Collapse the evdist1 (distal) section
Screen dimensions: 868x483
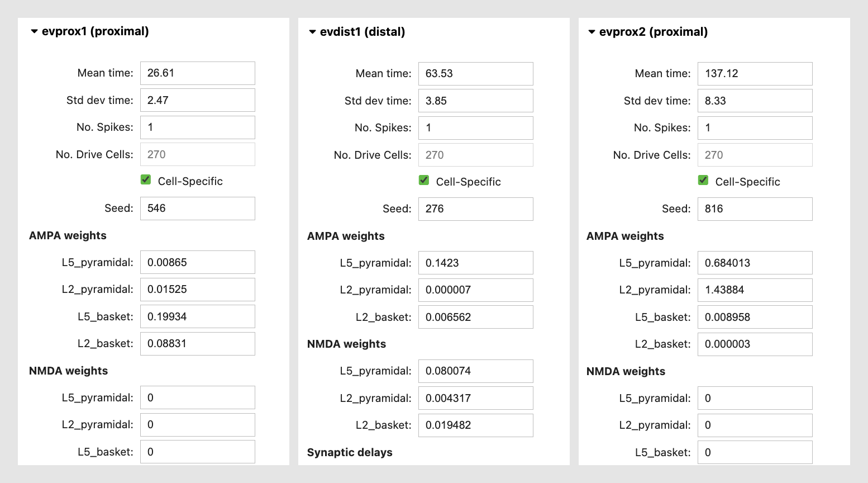coord(313,32)
